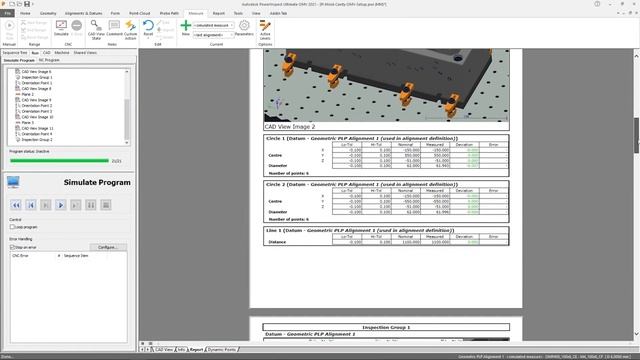The width and height of the screenshot is (640, 360).
Task: Click the Inspection Group 1 report header
Action: pyautogui.click(x=386, y=327)
